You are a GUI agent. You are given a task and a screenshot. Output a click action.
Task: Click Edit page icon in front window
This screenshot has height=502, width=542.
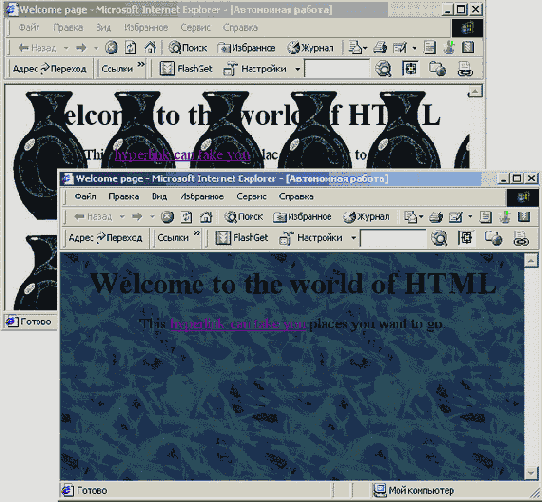tap(455, 217)
